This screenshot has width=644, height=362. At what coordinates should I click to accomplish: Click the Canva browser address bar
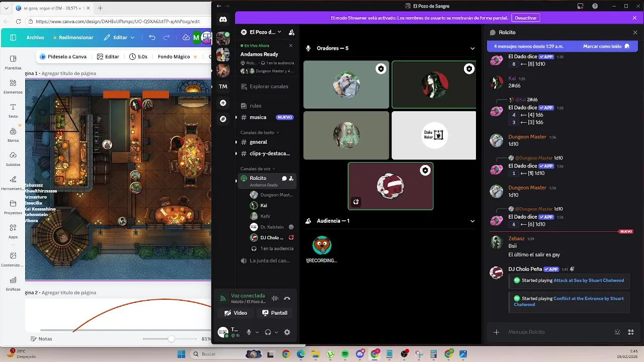pyautogui.click(x=118, y=22)
